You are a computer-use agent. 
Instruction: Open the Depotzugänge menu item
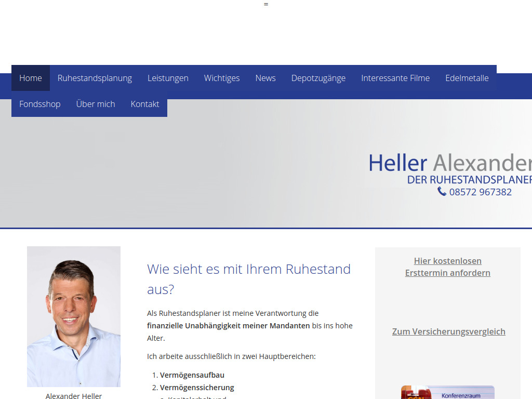(318, 78)
